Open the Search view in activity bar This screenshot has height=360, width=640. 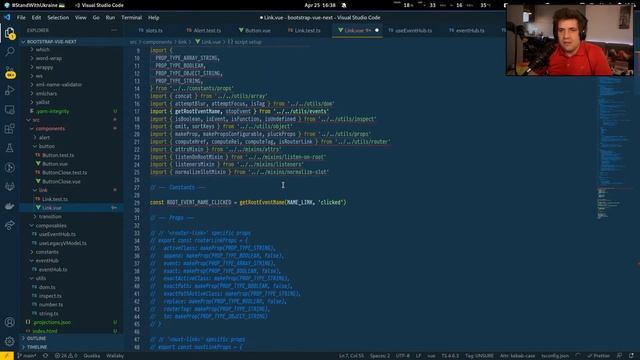(x=10, y=51)
